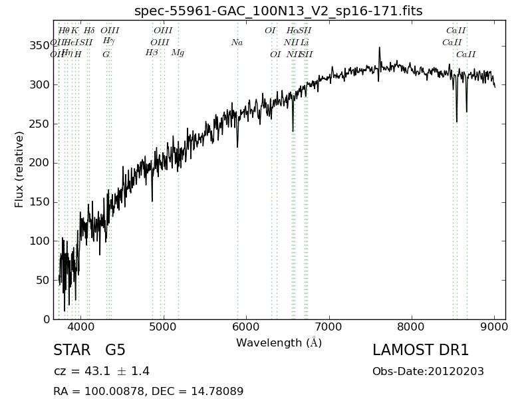Select the Li line label
Screen dimensions: 532x399
tap(305, 43)
